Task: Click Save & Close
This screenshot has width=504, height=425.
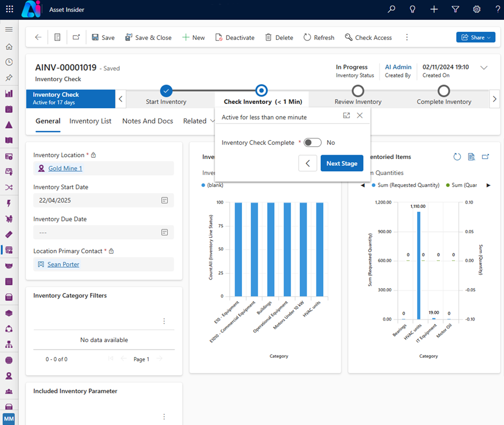Action: point(148,38)
